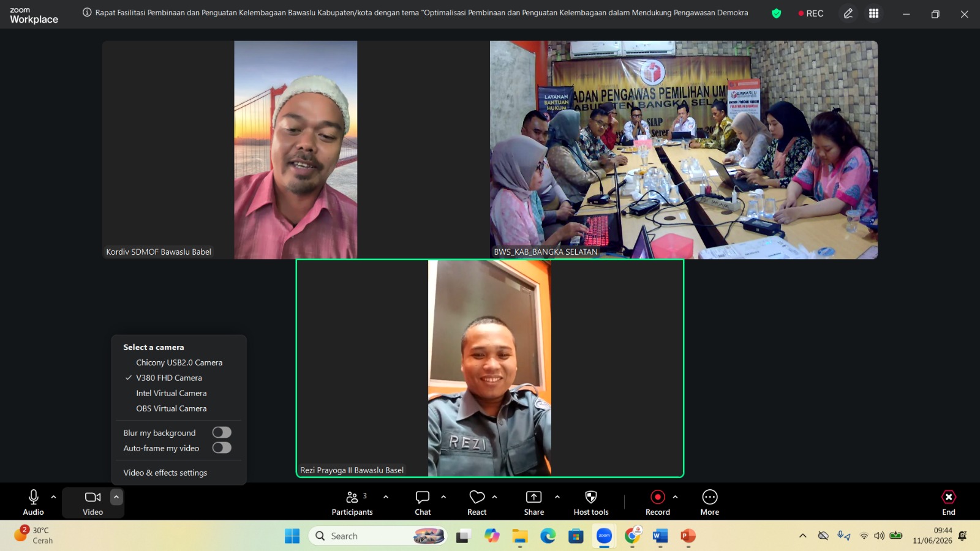Show hidden icons in system tray

click(803, 536)
